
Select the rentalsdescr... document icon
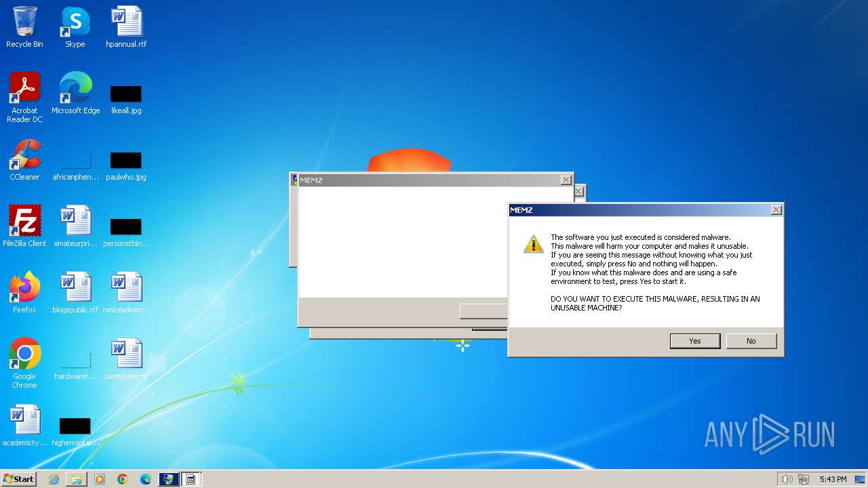coord(126,293)
